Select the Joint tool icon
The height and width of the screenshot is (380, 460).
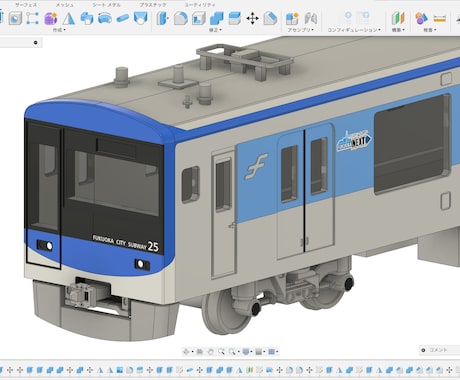point(310,18)
